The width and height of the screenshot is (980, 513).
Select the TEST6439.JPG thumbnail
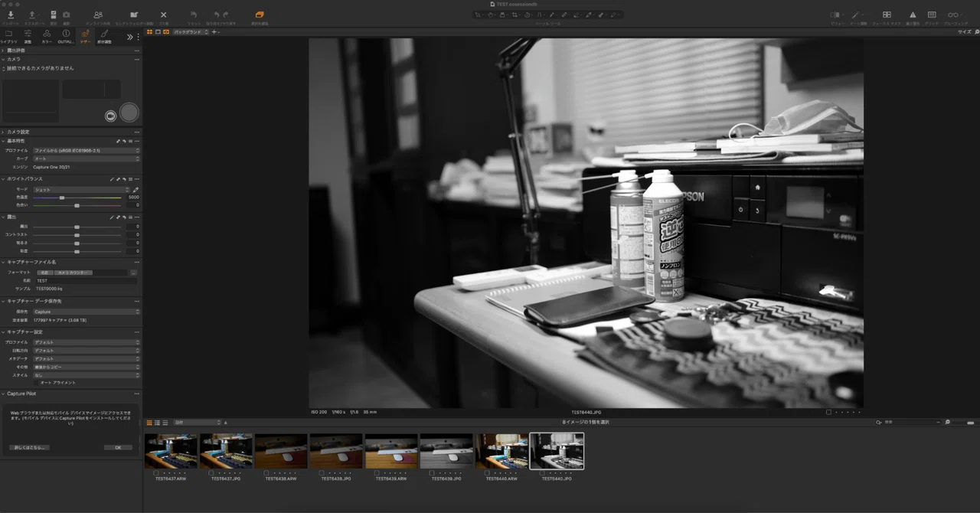tap(446, 451)
